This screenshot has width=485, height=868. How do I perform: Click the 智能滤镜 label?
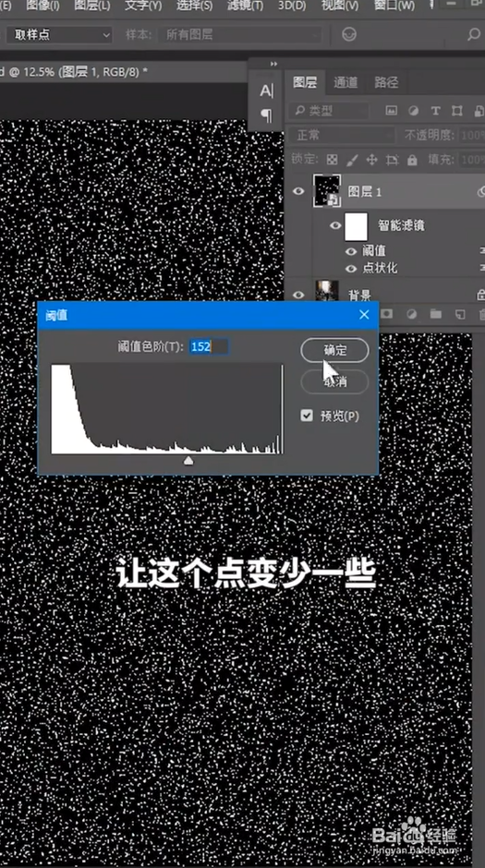point(402,225)
